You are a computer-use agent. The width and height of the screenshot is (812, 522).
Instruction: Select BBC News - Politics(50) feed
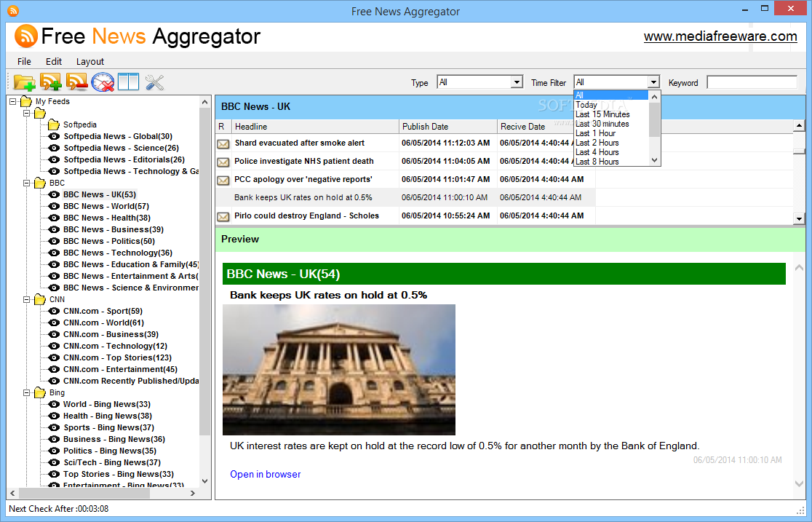click(109, 241)
